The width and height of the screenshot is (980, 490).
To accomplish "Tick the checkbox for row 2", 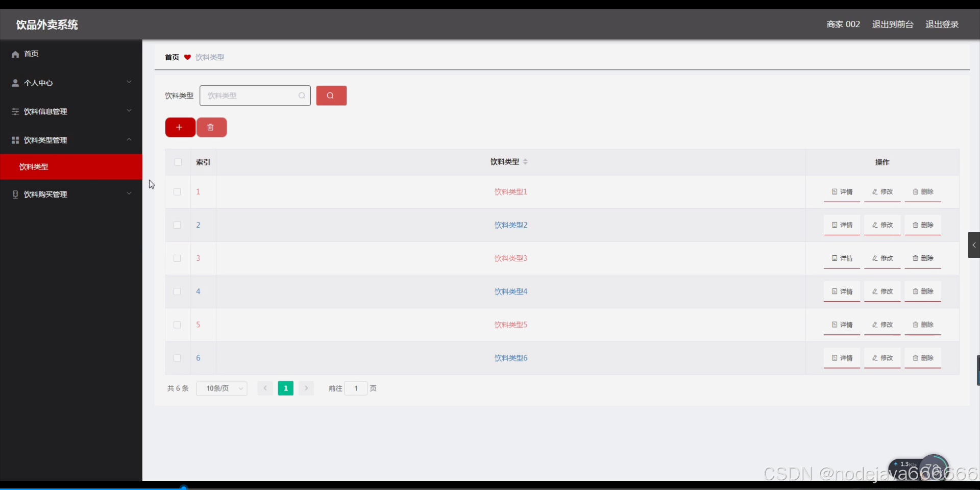I will click(177, 225).
